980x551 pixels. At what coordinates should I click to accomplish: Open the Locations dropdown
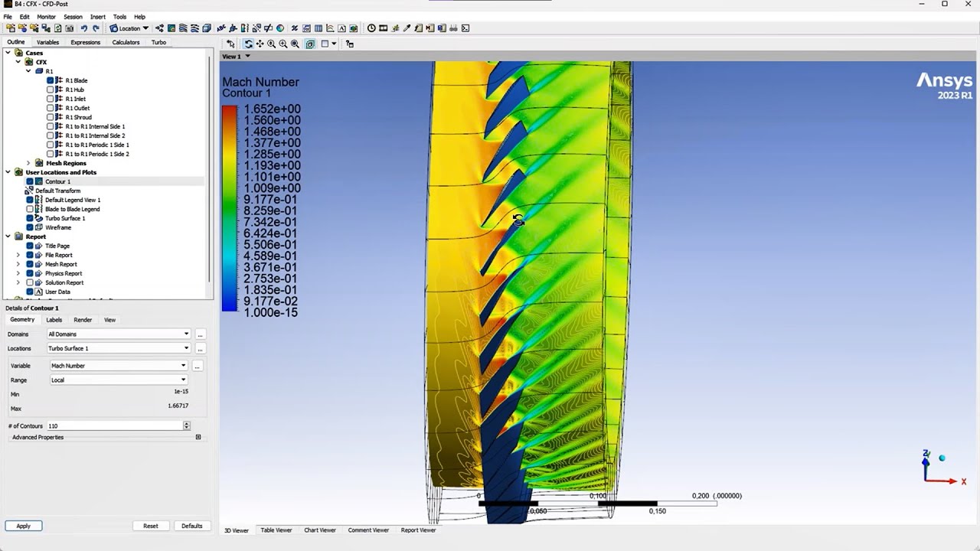click(119, 348)
